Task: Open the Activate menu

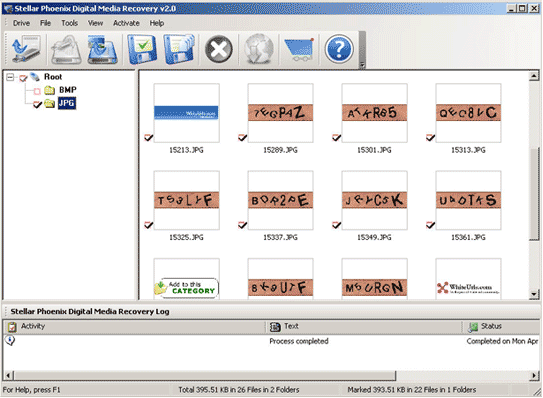Action: tap(126, 23)
